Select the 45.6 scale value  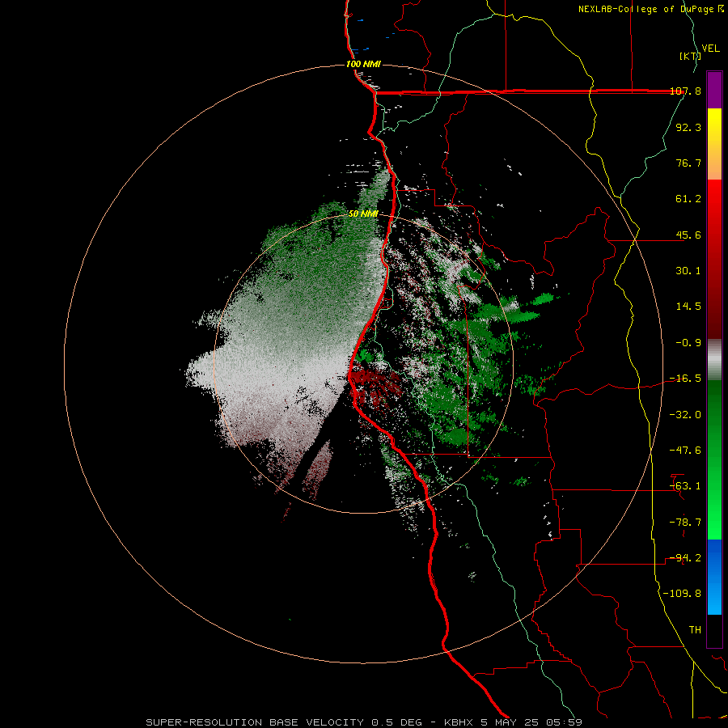(688, 235)
